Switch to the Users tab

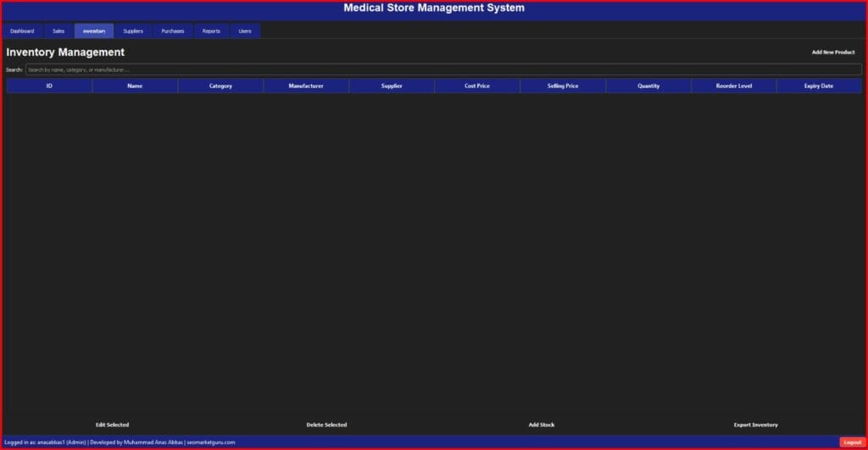(245, 31)
